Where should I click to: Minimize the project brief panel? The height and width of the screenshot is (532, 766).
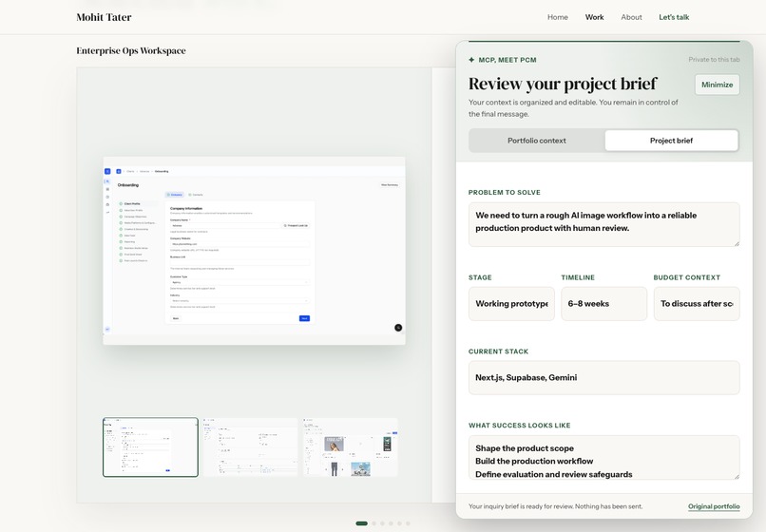tap(717, 85)
